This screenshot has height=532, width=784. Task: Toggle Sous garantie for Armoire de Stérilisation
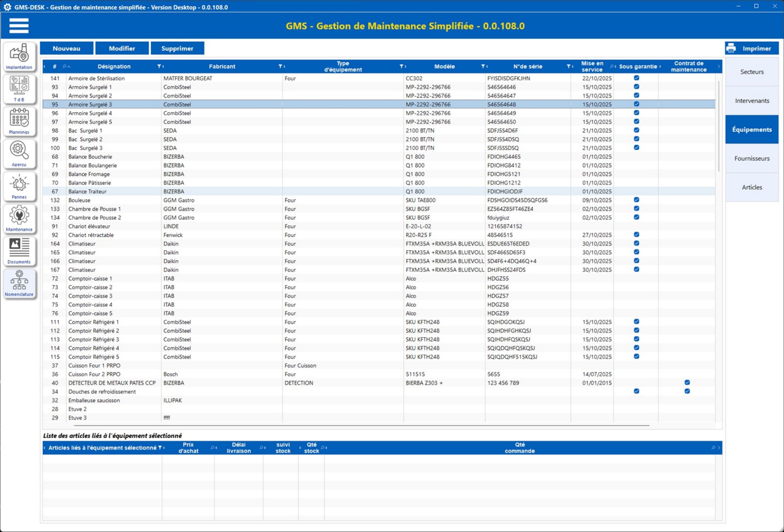pyautogui.click(x=636, y=78)
